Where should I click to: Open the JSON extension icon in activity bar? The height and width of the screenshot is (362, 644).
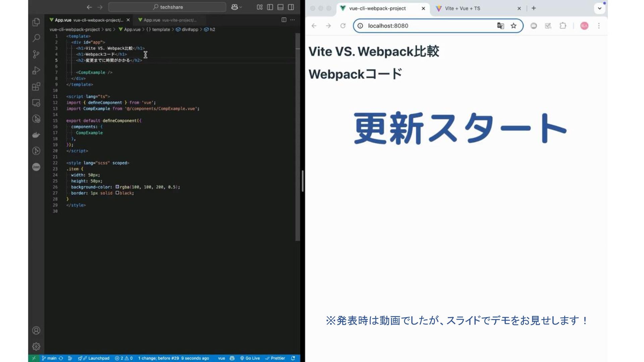(x=36, y=167)
